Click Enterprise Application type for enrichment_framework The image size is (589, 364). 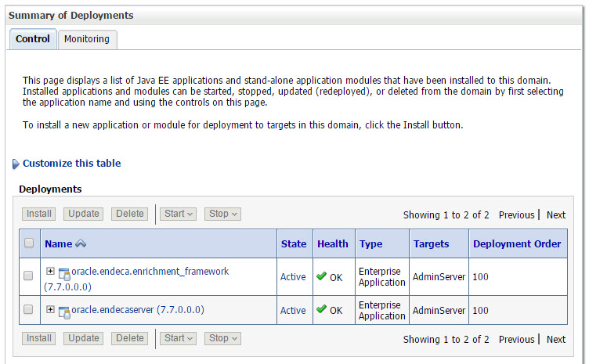pyautogui.click(x=382, y=277)
